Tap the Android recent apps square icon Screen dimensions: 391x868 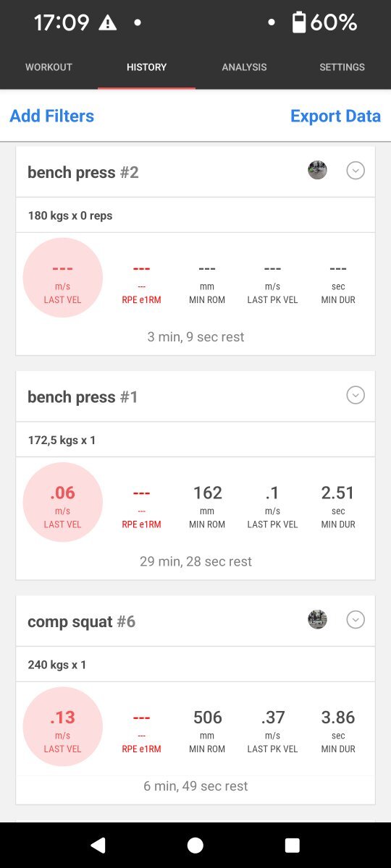coord(293,845)
